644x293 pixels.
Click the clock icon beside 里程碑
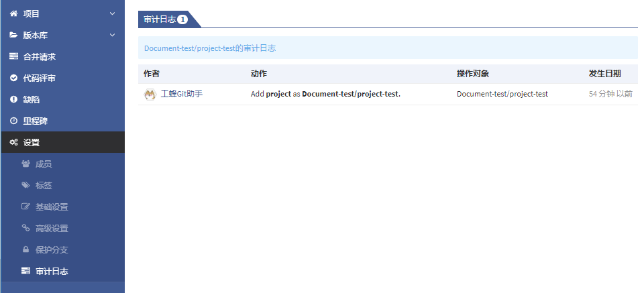pos(13,121)
